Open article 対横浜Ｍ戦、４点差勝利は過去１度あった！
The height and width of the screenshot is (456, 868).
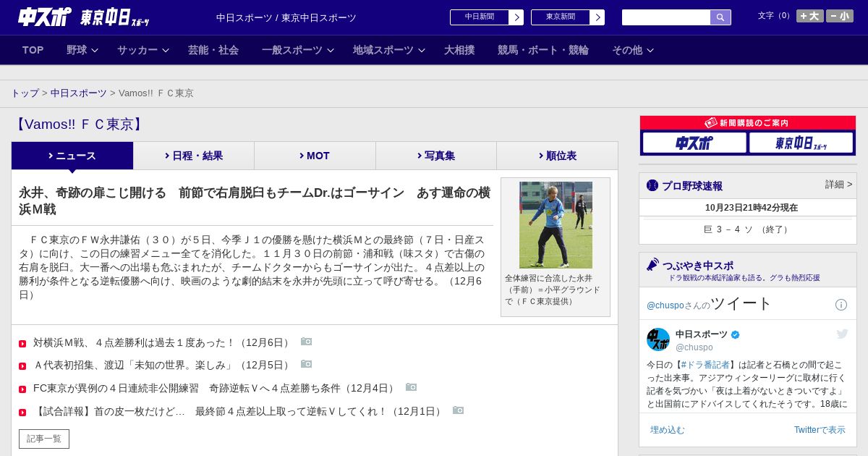163,342
